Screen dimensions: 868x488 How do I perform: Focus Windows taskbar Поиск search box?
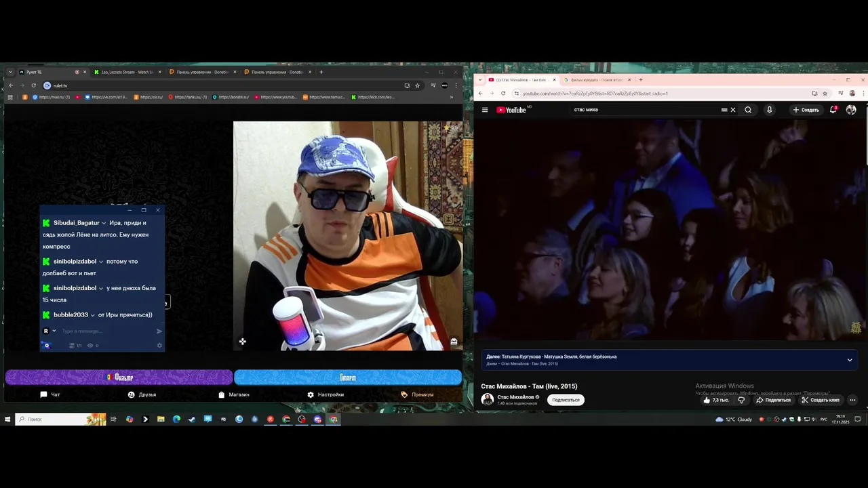pos(61,420)
